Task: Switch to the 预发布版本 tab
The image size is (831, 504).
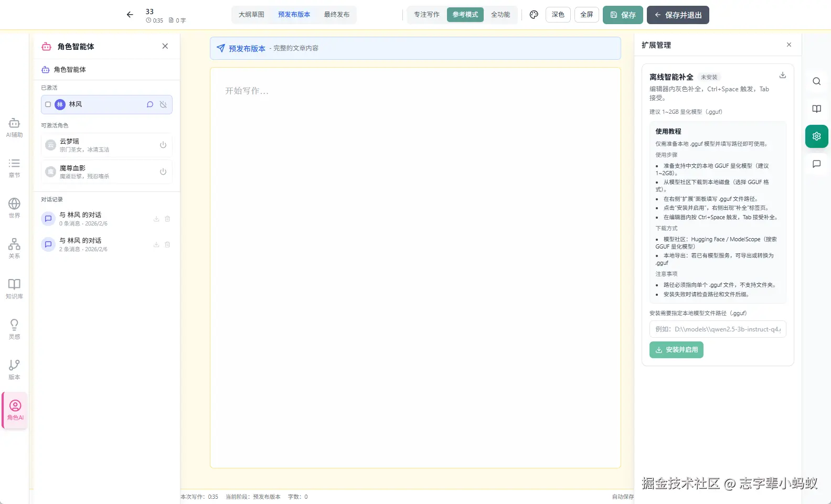Action: point(294,15)
